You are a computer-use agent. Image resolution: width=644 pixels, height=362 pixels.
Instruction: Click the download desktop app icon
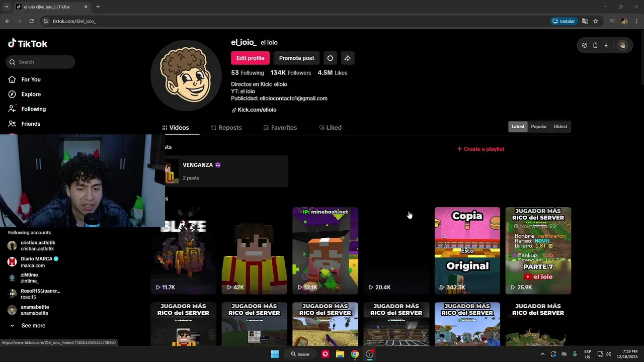pos(606,45)
